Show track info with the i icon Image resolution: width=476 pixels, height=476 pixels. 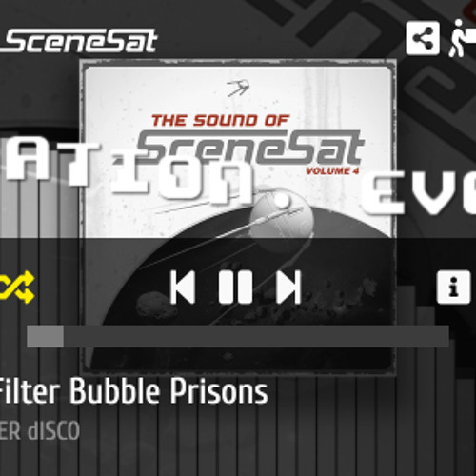(x=453, y=287)
